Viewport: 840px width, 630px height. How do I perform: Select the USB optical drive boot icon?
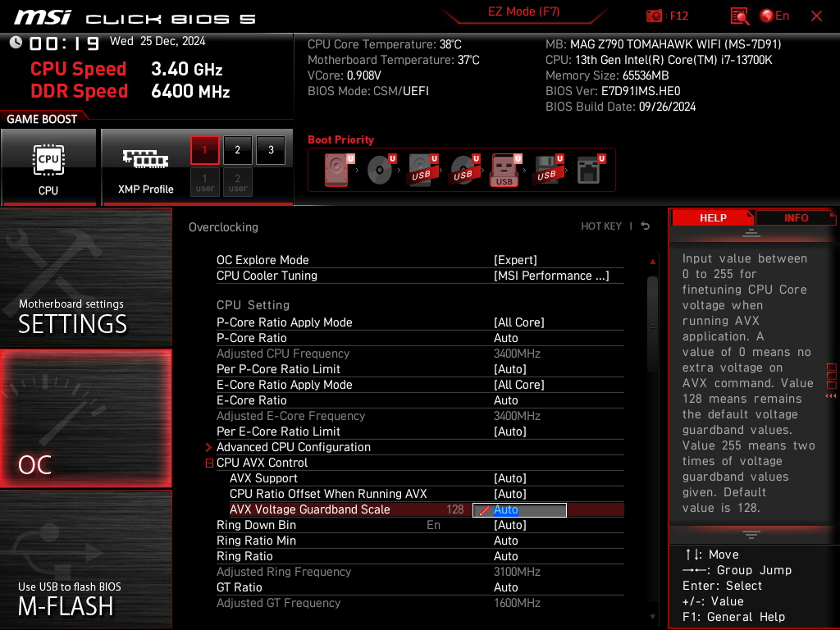[x=464, y=170]
